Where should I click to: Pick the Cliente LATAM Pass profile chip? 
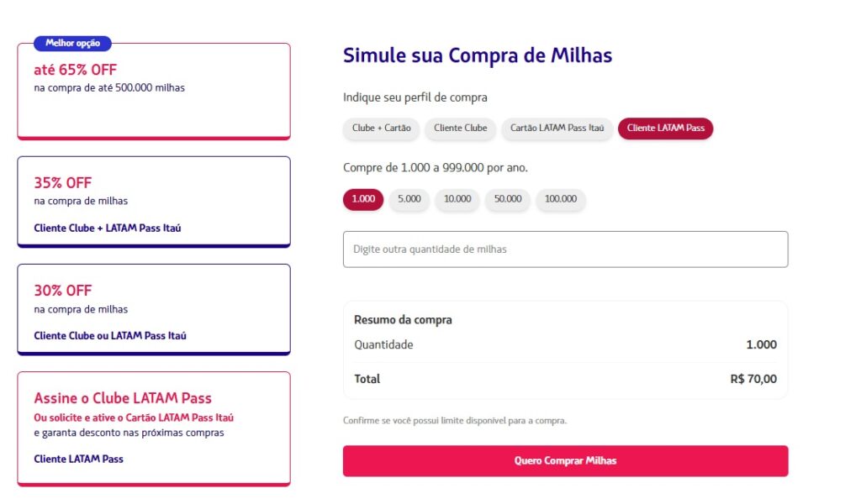pyautogui.click(x=665, y=129)
